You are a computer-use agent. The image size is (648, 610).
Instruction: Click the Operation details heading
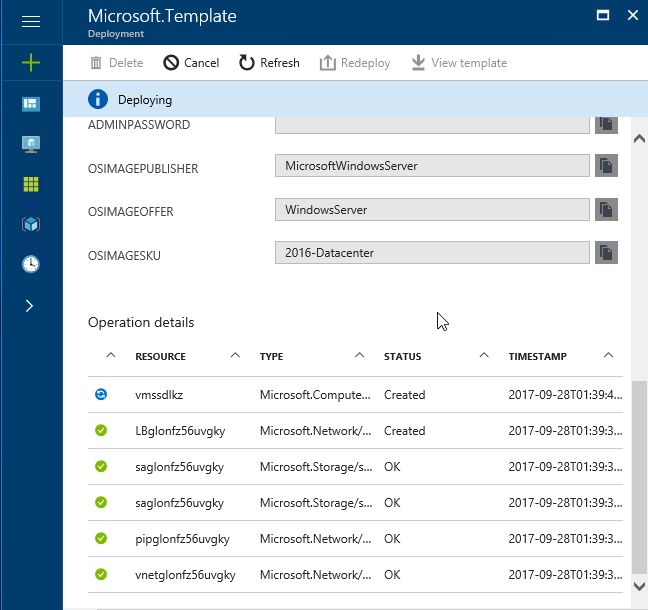tap(141, 322)
